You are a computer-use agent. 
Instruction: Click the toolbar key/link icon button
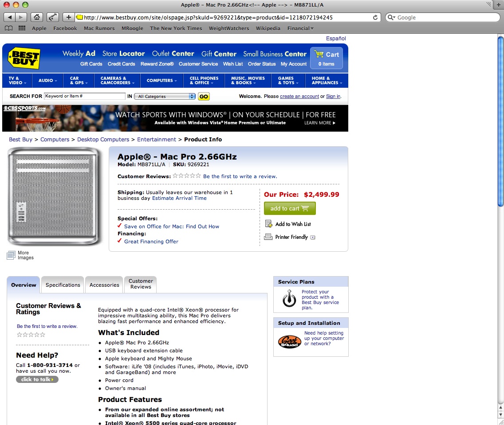pos(53,17)
